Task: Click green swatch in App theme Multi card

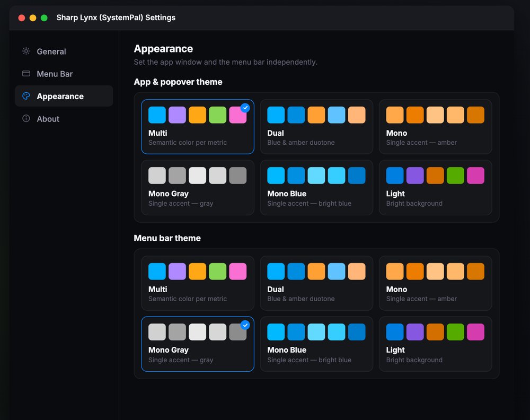Action: tap(218, 115)
